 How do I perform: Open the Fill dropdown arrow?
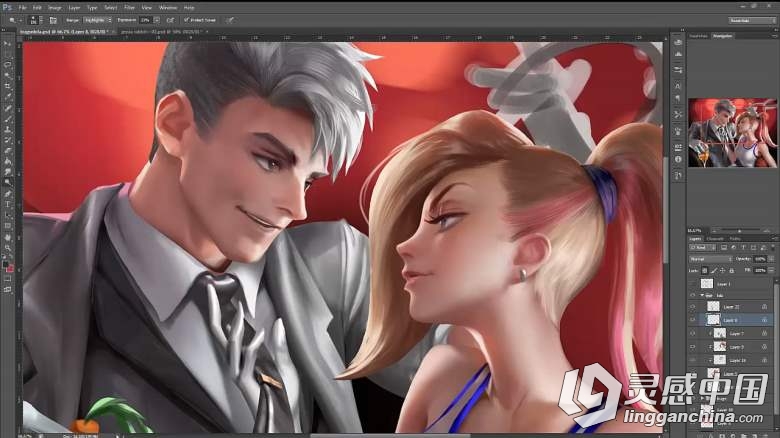click(x=772, y=270)
